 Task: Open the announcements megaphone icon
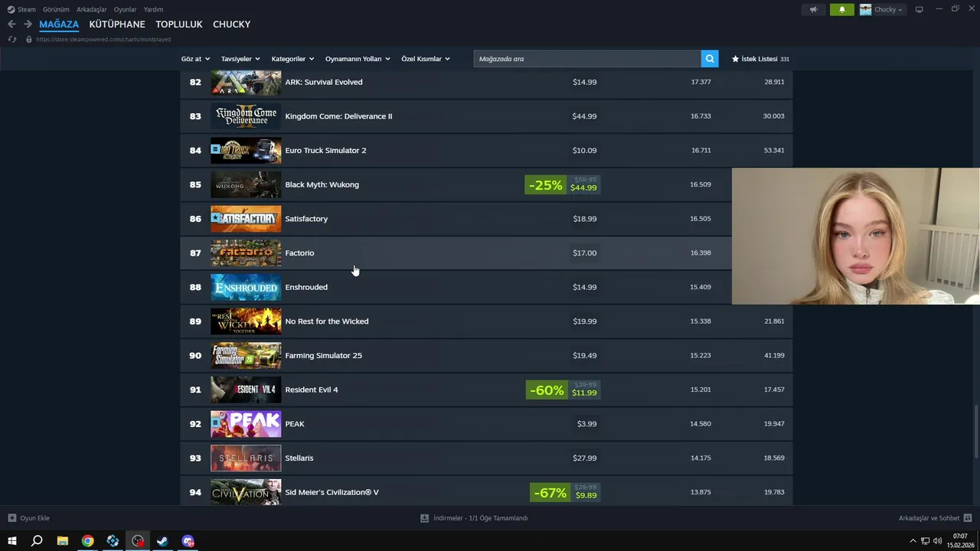tap(814, 10)
